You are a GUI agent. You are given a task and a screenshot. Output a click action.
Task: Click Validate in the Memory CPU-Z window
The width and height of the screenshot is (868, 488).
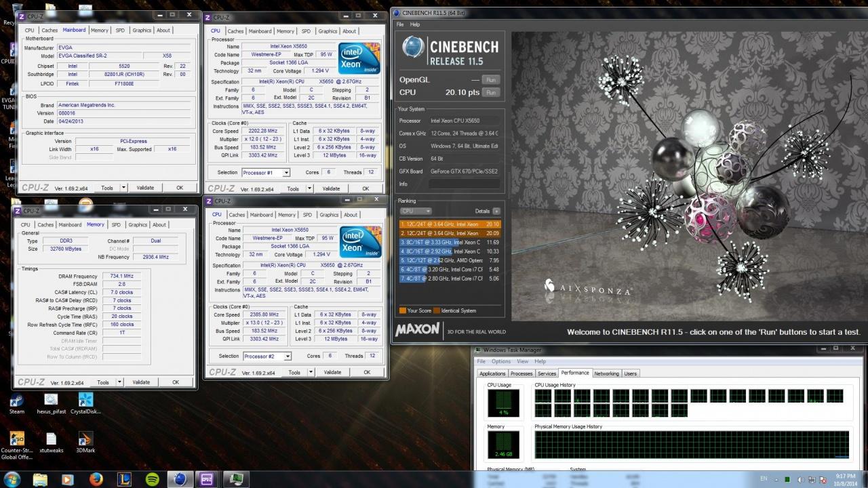141,382
